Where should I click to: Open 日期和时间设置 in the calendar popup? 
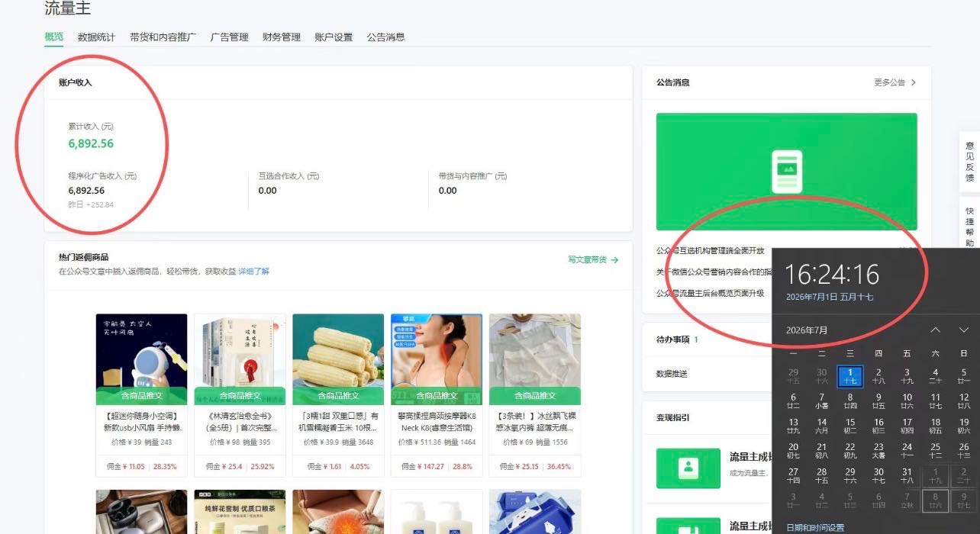click(x=815, y=527)
